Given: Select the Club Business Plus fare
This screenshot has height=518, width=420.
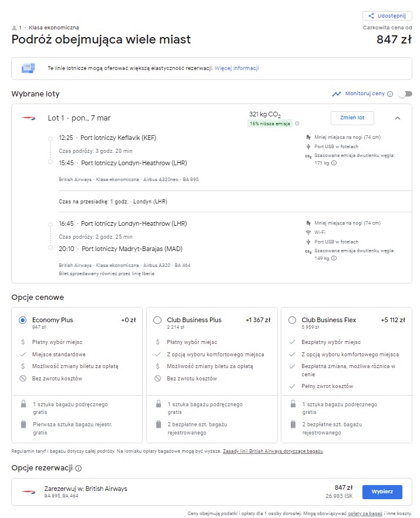Looking at the screenshot, I should pos(157,320).
